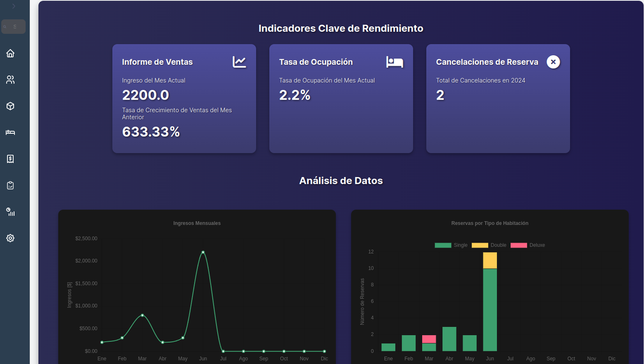This screenshot has width=644, height=364.
Task: Click the bed icon on Tasa de Ocupación card
Action: 395,62
